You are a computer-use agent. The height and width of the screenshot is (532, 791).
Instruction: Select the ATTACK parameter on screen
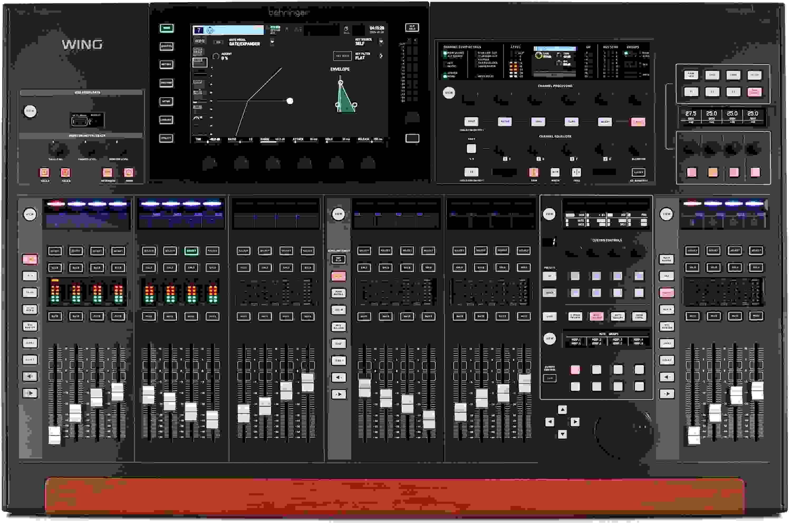click(305, 140)
